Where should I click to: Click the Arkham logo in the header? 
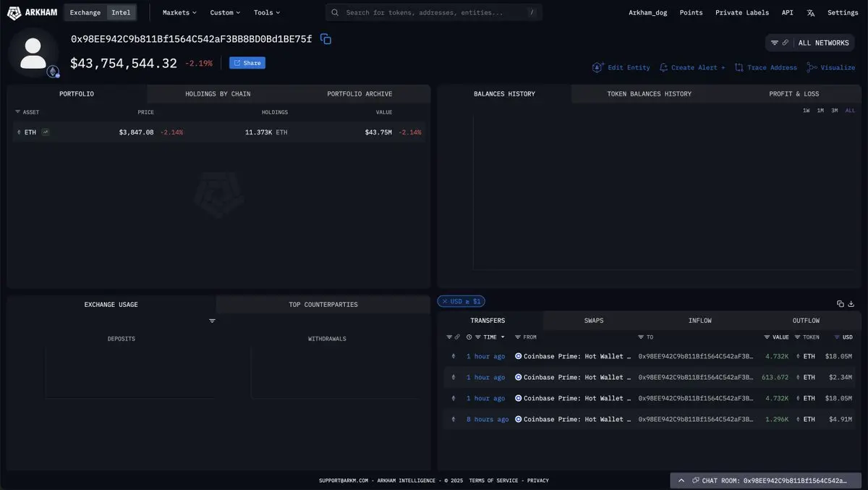tap(32, 12)
